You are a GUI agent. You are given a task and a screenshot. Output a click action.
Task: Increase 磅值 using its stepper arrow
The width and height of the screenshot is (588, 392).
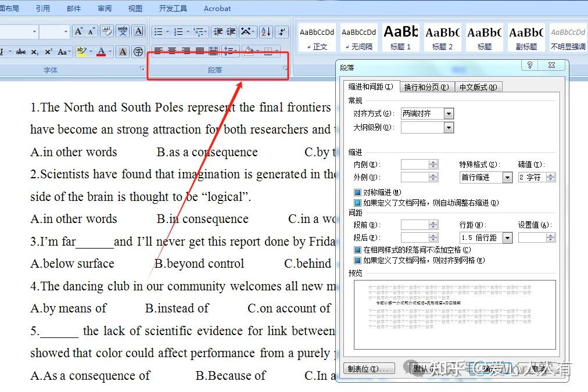[551, 174]
